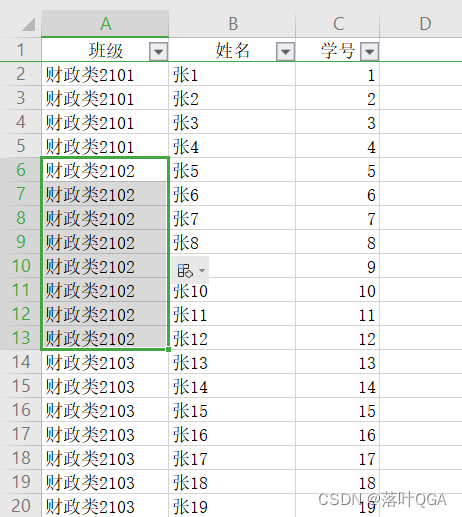Select row 20 header
Screen dimensions: 462x517
pos(21,506)
